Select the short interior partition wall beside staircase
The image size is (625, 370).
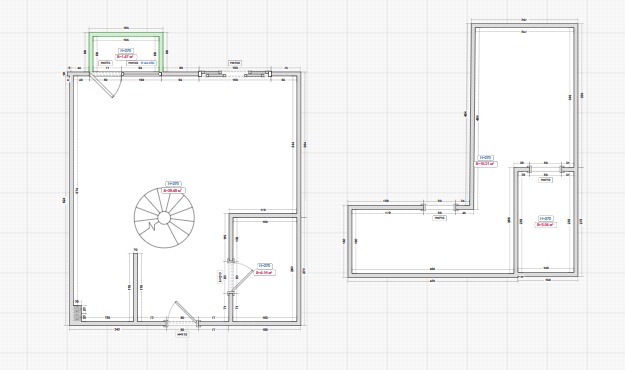coord(136,287)
